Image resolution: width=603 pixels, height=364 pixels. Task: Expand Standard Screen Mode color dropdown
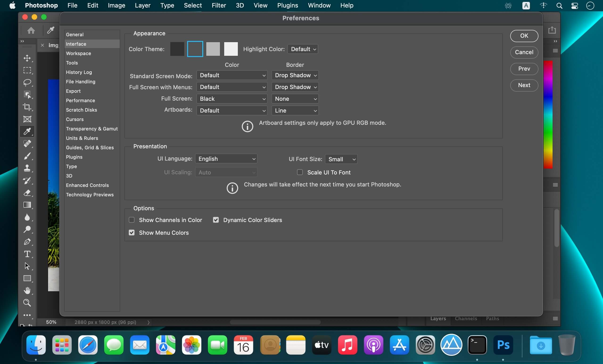(x=231, y=75)
